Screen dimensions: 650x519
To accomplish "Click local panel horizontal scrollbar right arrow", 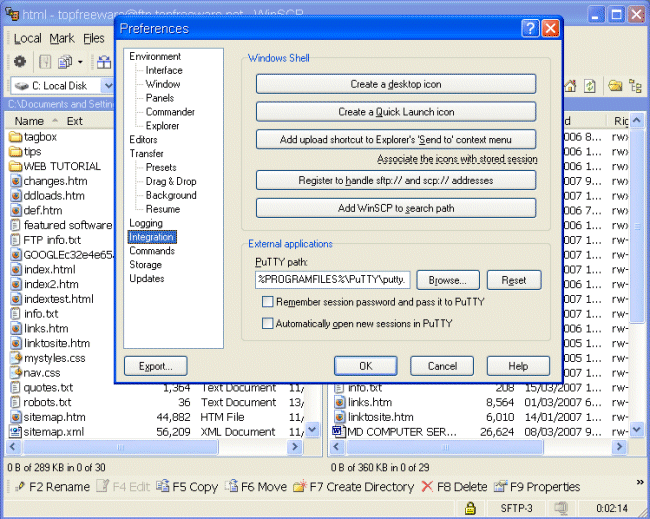I will click(x=295, y=446).
